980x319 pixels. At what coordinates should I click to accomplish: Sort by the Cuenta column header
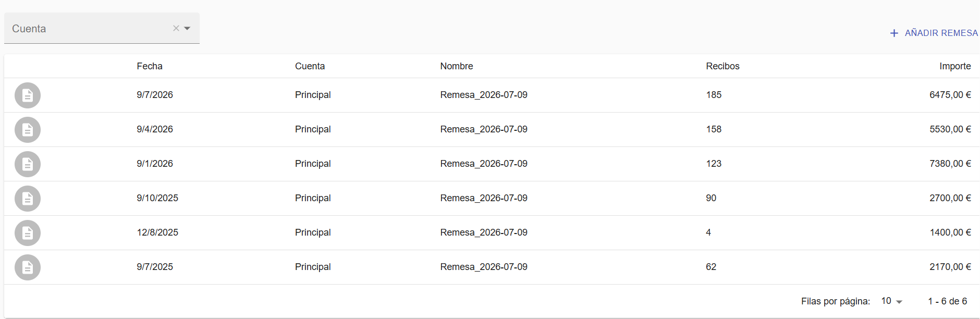point(310,66)
